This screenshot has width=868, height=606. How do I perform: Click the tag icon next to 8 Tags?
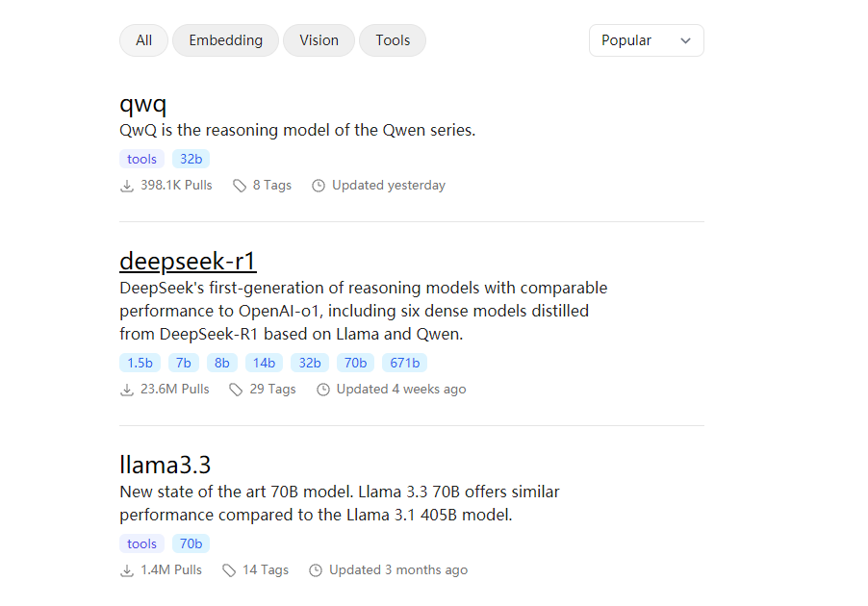pos(240,186)
